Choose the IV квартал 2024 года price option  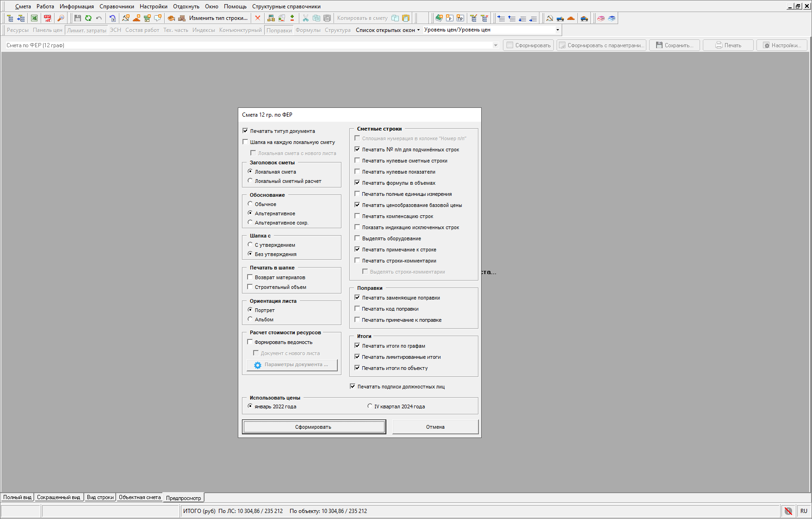click(370, 406)
